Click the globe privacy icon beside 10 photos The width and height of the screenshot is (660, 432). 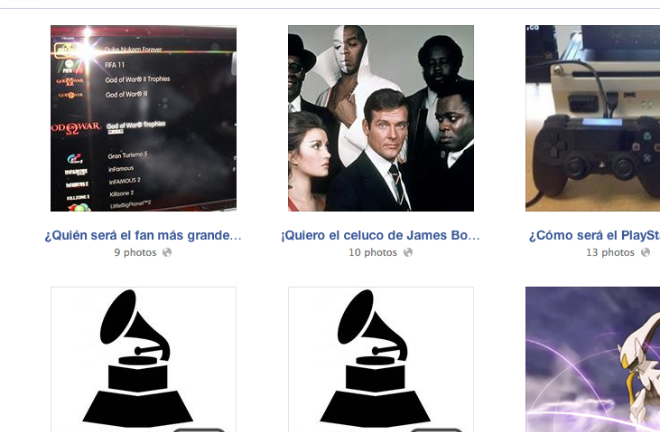[408, 252]
